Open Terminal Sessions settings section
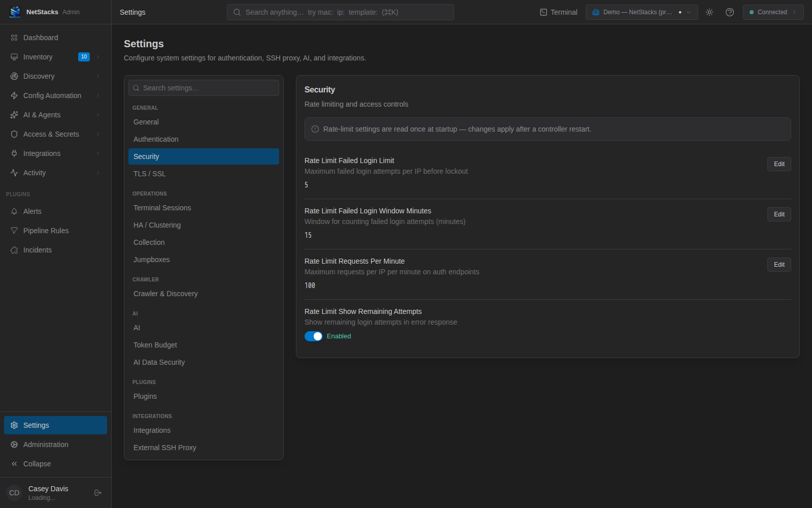This screenshot has height=508, width=812. 204,208
